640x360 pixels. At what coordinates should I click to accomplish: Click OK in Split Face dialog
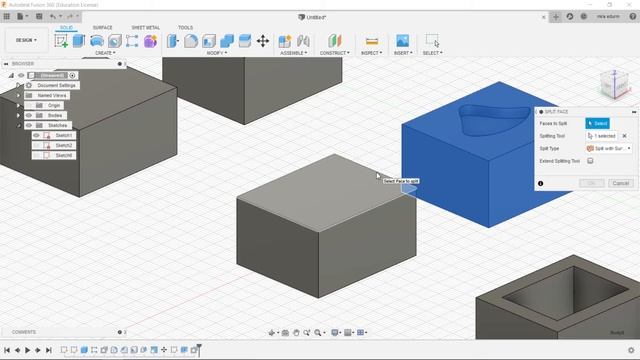click(591, 183)
